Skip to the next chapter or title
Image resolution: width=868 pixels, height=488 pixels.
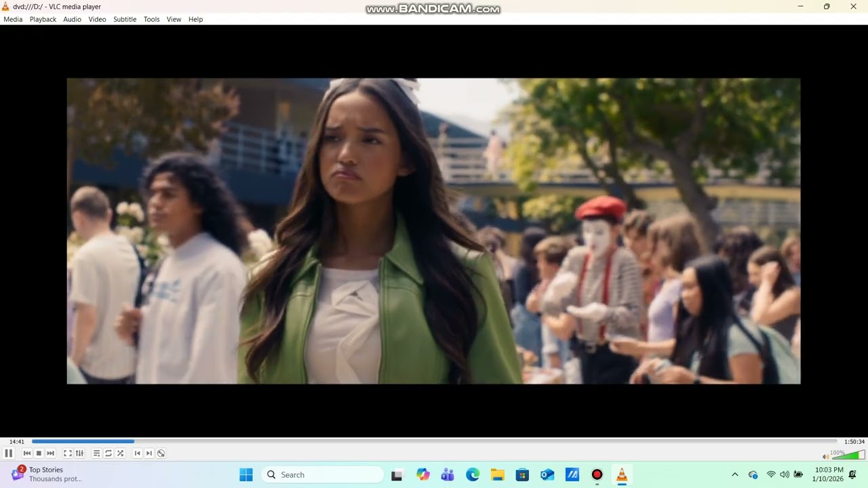[x=50, y=453]
